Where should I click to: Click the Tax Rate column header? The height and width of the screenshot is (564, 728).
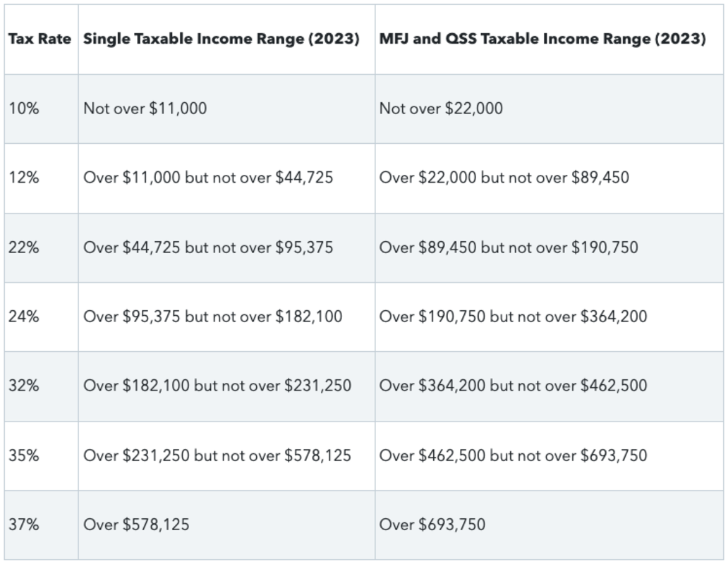coord(40,39)
